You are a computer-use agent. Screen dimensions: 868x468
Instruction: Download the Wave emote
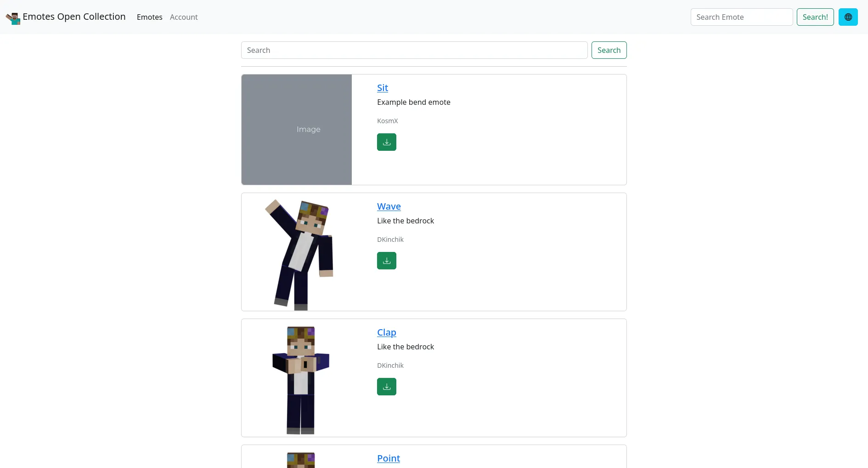(387, 261)
